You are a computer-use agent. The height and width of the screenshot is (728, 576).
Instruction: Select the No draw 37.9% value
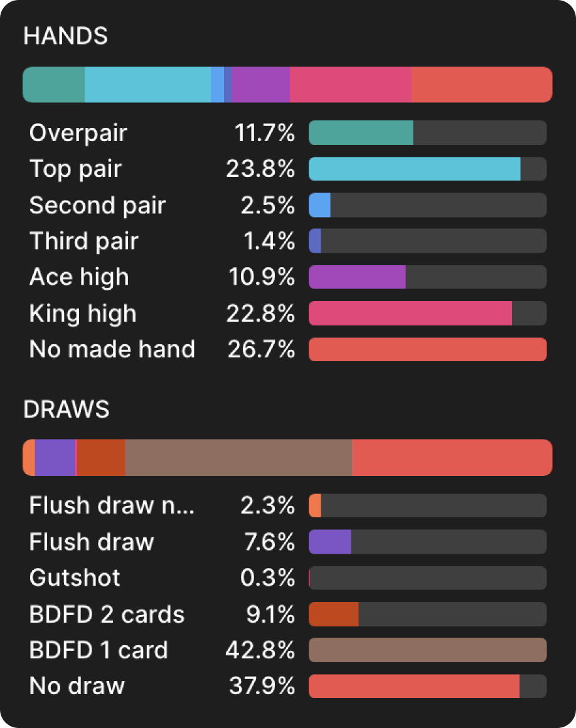point(260,686)
